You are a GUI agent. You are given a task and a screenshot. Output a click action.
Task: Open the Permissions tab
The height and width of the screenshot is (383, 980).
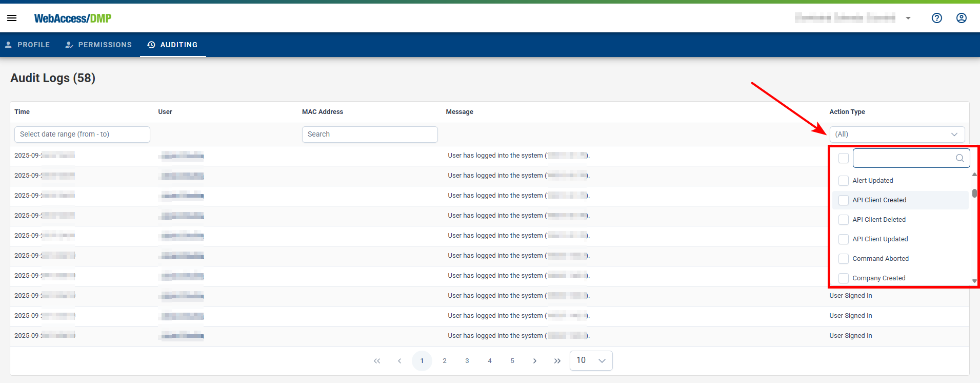98,45
